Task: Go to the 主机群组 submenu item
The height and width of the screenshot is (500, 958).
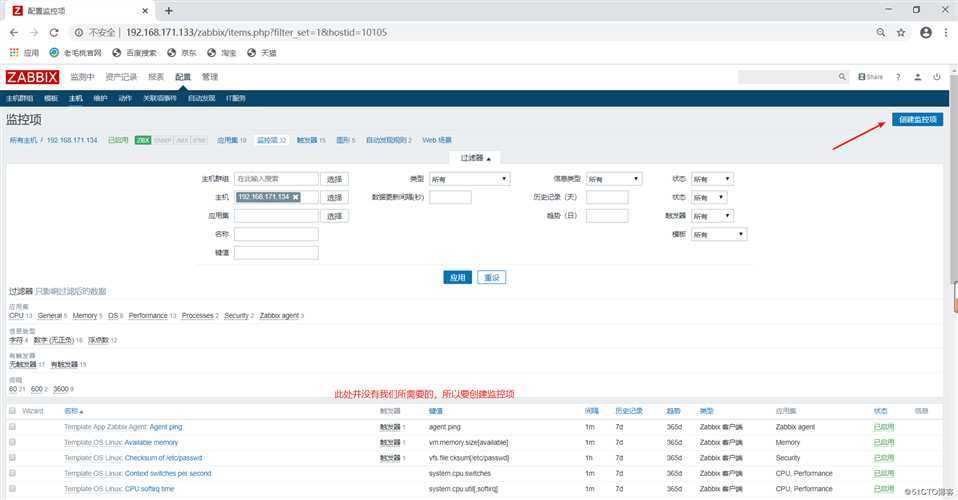Action: coord(20,98)
